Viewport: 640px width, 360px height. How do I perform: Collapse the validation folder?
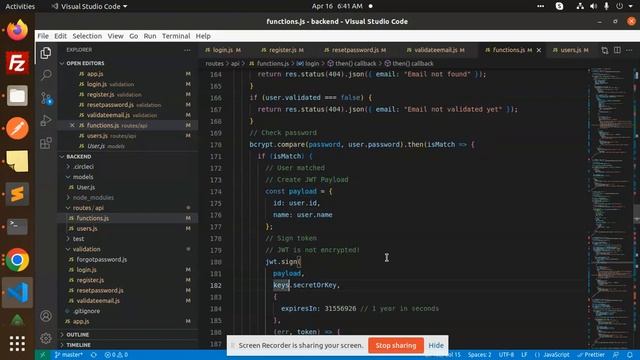(x=86, y=249)
